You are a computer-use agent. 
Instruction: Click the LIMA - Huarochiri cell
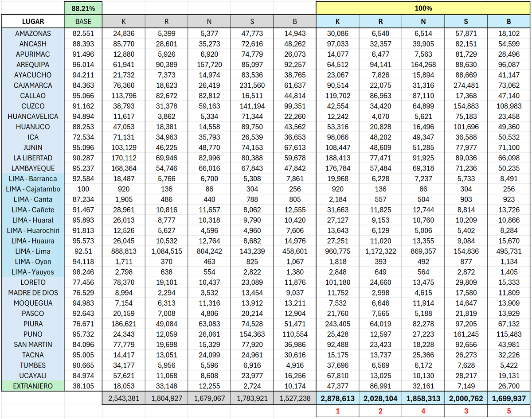click(x=33, y=230)
